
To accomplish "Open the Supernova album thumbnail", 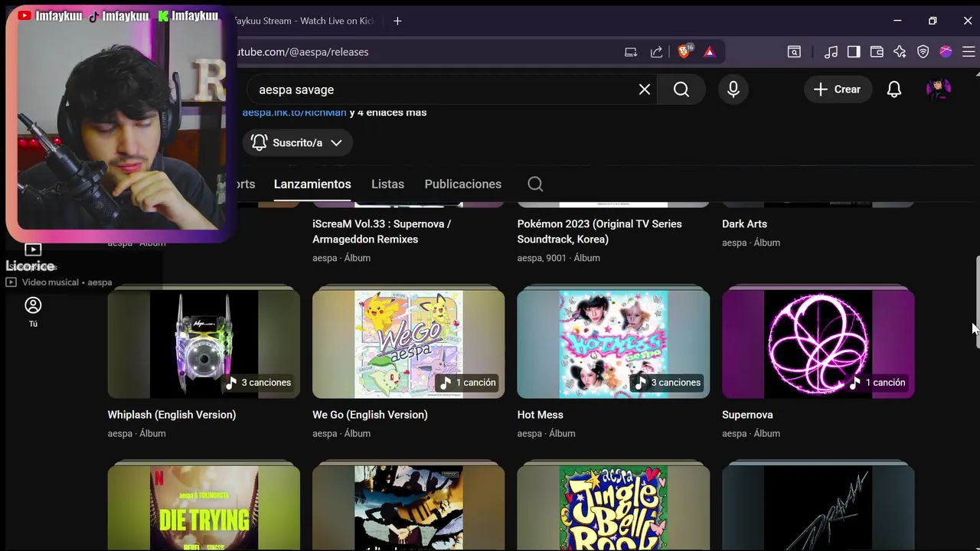I will (x=818, y=344).
